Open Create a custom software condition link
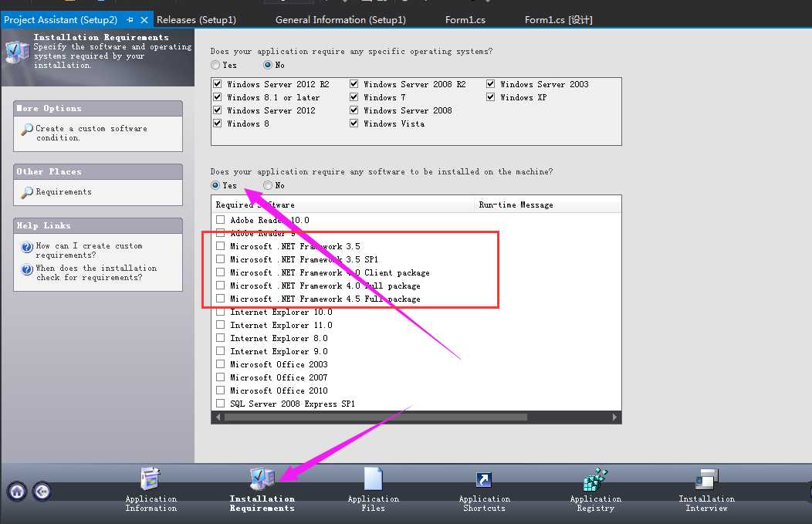812x524 pixels. tap(91, 133)
